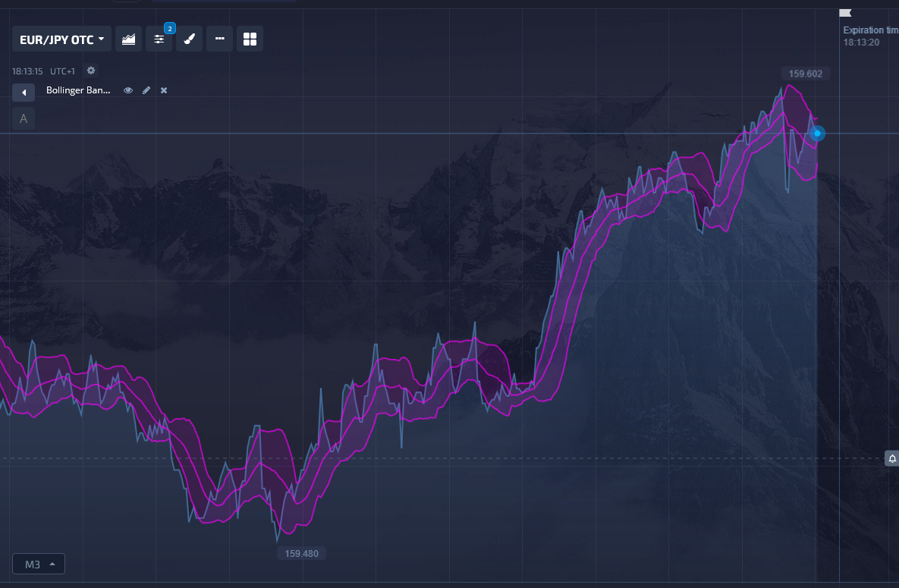Open the indicators settings sliders icon
The width and height of the screenshot is (899, 588).
tap(159, 39)
